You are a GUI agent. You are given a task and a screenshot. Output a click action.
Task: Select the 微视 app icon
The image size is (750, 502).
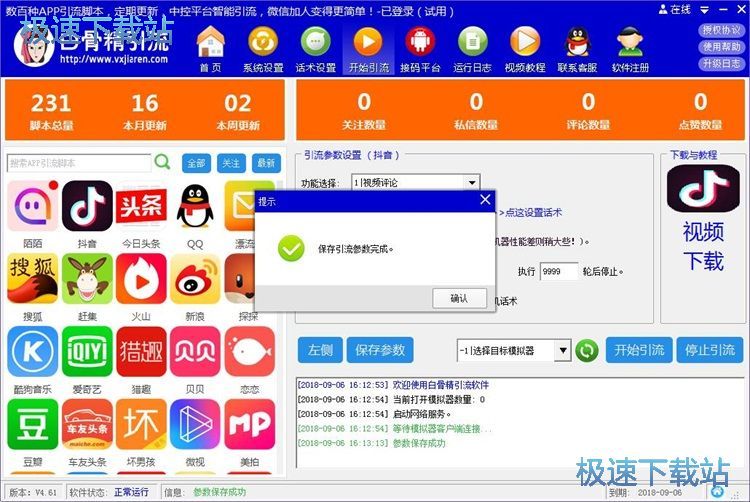(195, 425)
